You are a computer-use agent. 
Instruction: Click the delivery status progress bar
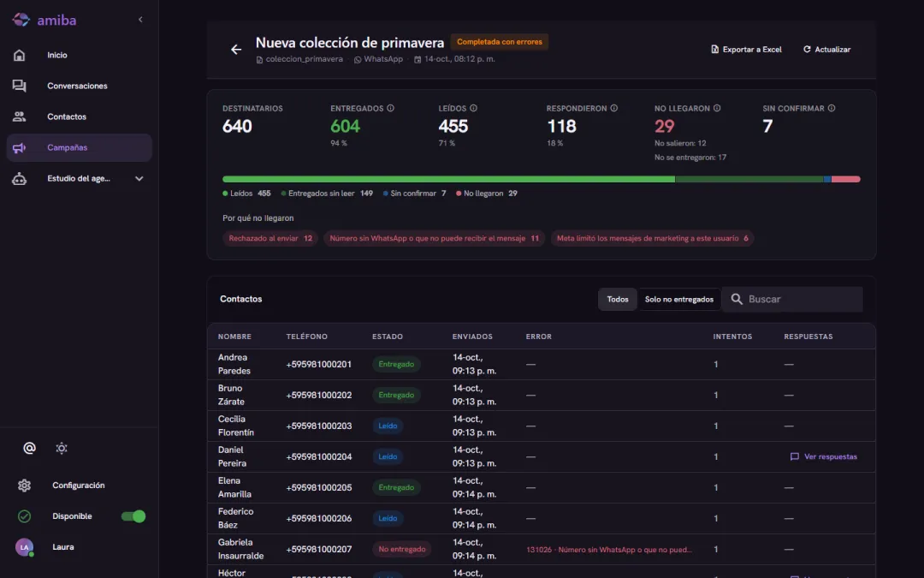point(541,179)
